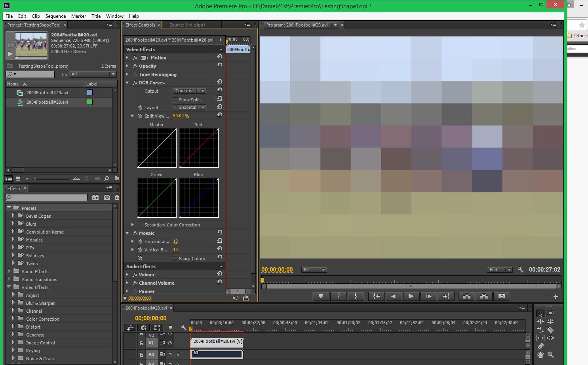The image size is (588, 365).
Task: Expand the Audio Transitions folder
Action: pyautogui.click(x=9, y=279)
